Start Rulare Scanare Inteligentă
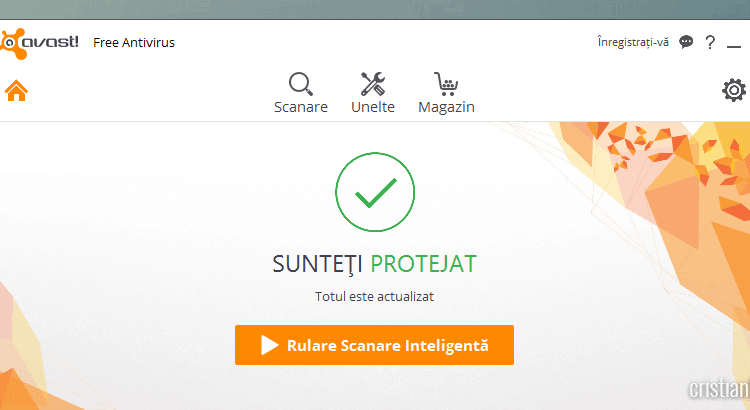 tap(387, 345)
